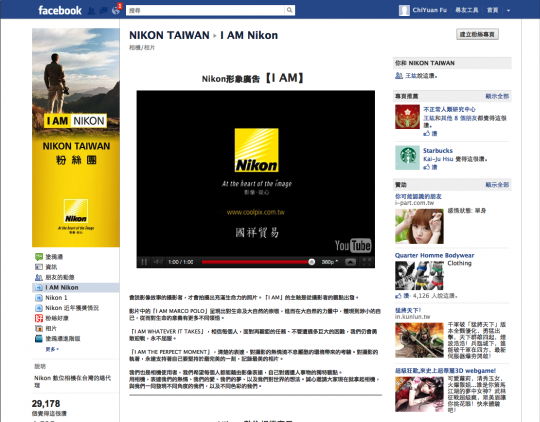Open Quarter Homme Bodywear ad link
The image size is (540, 422).
click(435, 255)
